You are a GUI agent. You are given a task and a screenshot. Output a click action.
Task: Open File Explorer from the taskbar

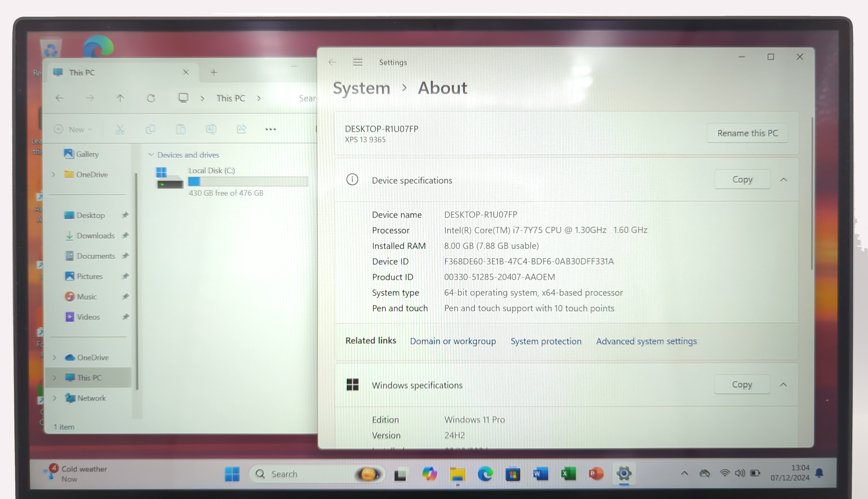tap(457, 474)
